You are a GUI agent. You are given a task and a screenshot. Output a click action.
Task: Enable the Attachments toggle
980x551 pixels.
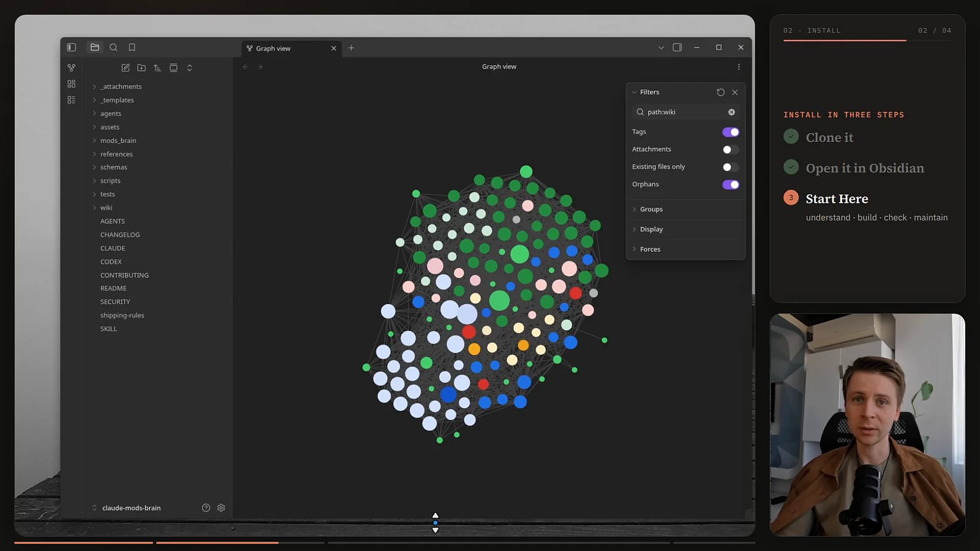pos(731,149)
